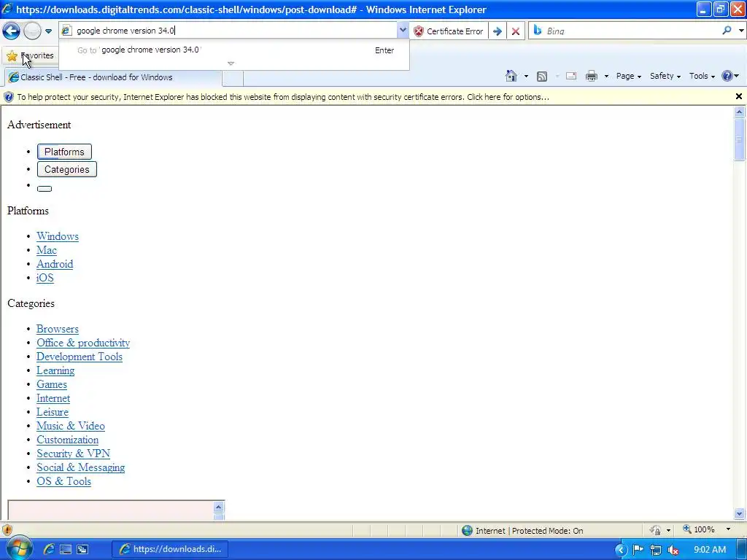The width and height of the screenshot is (747, 560).
Task: Open Security & VPN link
Action: tap(74, 454)
